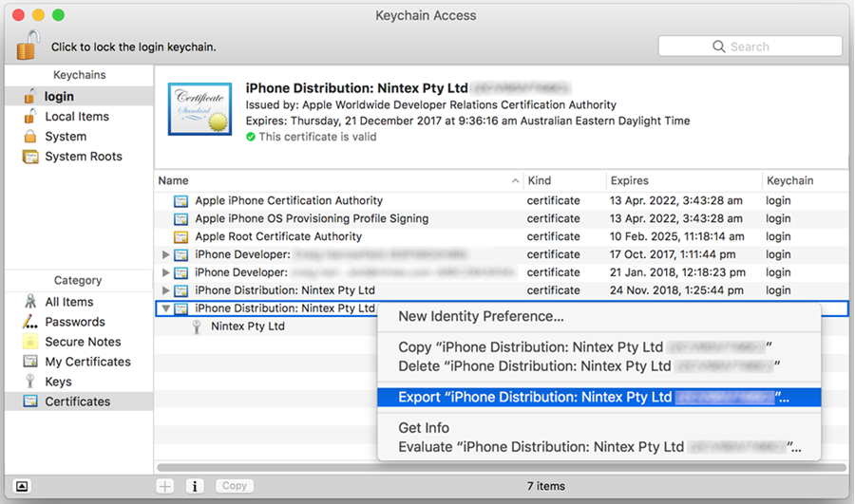Click Apple Root Certificate Authority gold icon
This screenshot has width=855, height=504.
[x=181, y=237]
